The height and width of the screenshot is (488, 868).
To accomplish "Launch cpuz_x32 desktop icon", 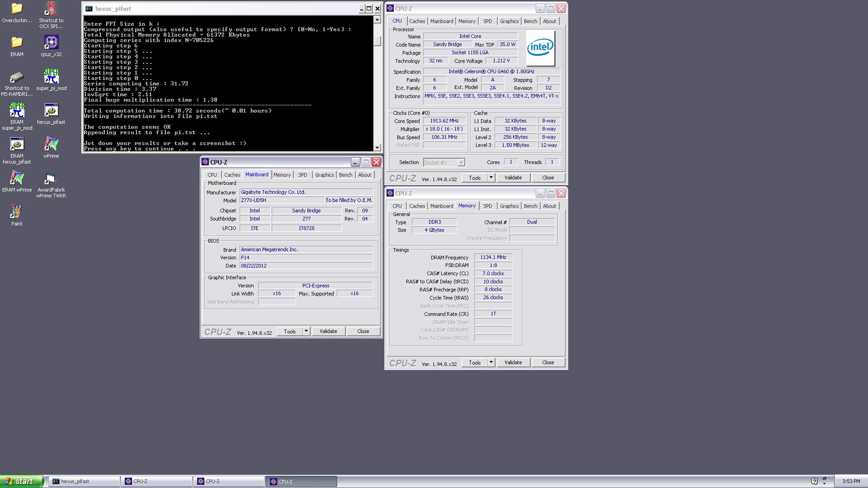I will (51, 46).
